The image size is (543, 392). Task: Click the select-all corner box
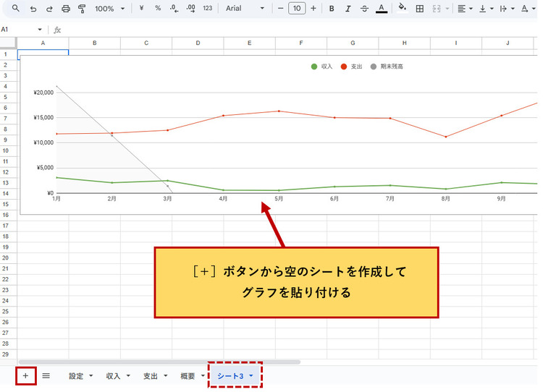8,43
